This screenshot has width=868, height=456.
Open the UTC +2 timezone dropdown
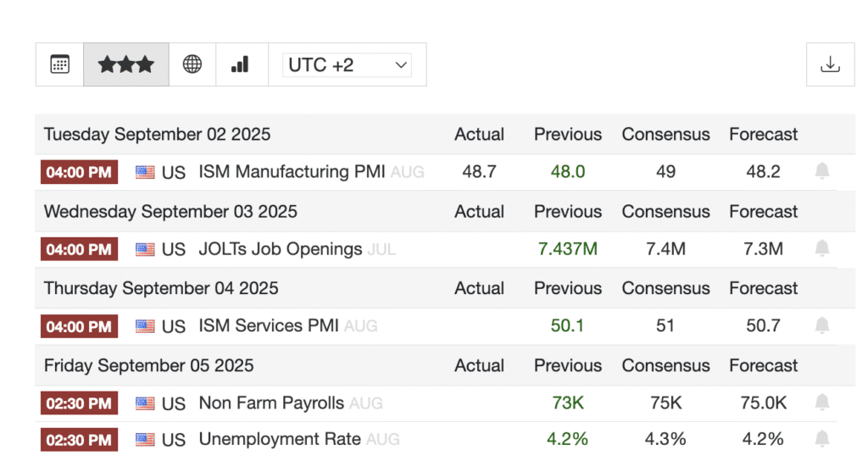[x=348, y=65]
